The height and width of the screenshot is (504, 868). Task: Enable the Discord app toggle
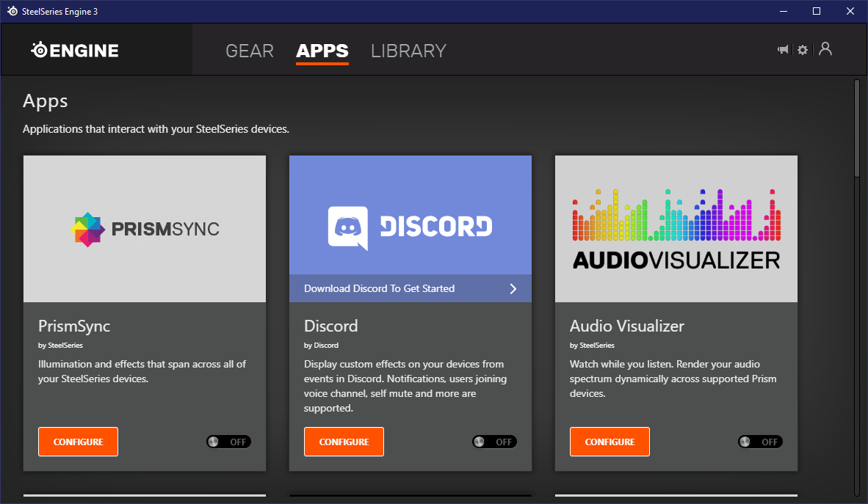pyautogui.click(x=494, y=442)
